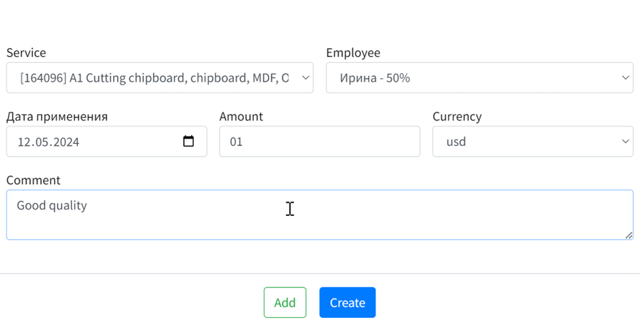Focus the Amount input containing 01

(x=319, y=141)
